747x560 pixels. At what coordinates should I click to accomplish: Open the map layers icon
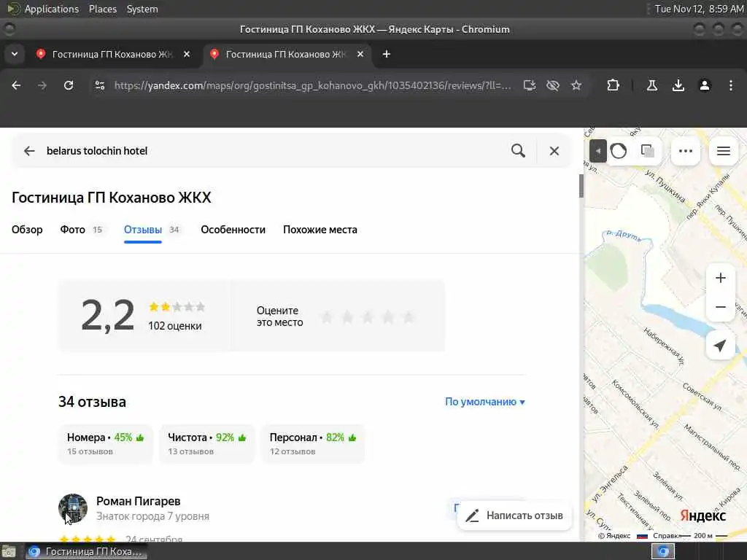tap(648, 151)
